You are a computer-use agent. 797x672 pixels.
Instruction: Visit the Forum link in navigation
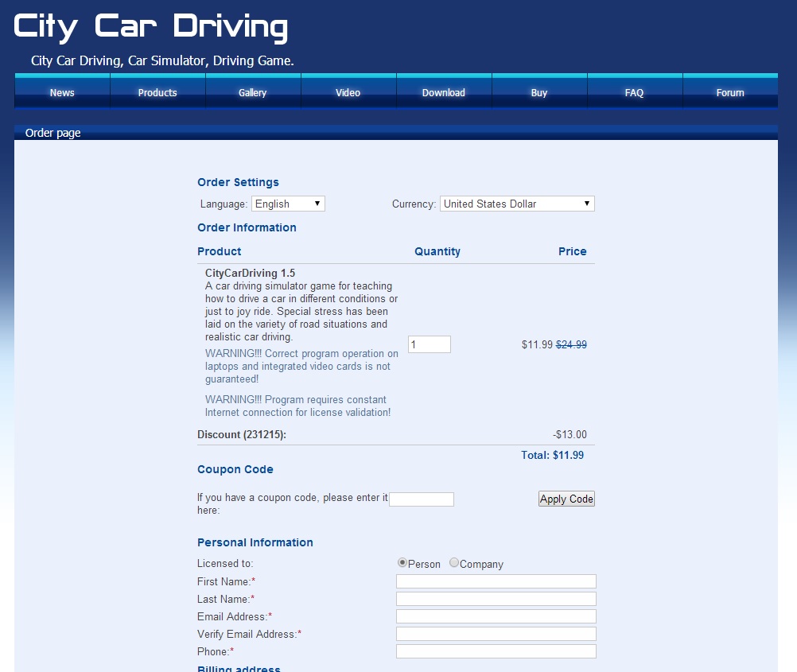[730, 93]
